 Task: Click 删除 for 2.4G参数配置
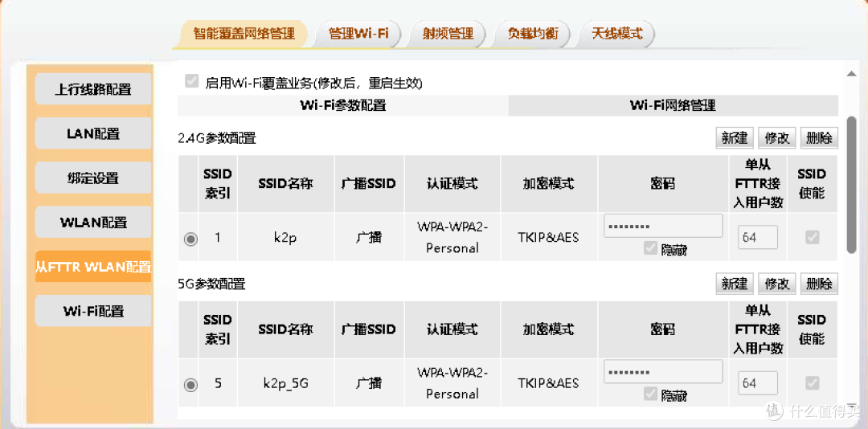(819, 138)
